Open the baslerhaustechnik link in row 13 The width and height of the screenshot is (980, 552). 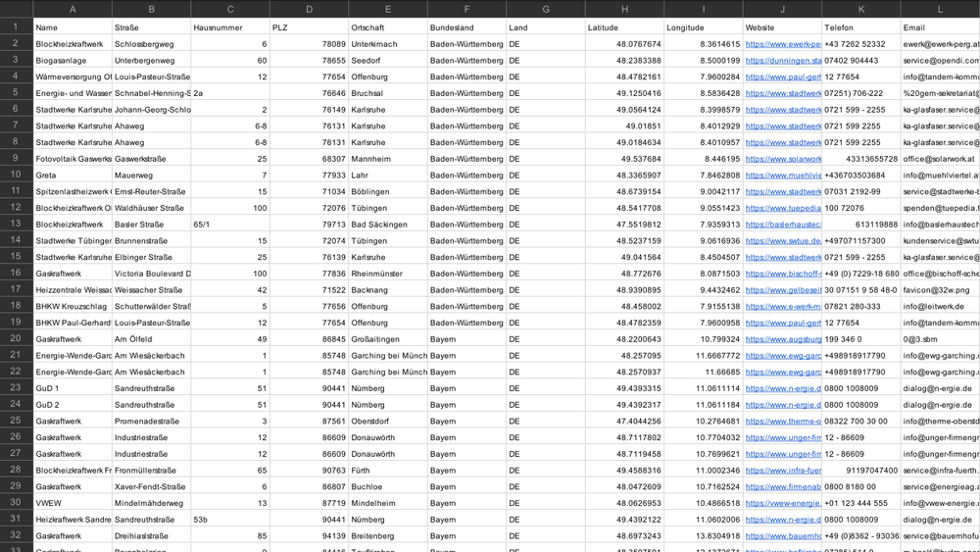pyautogui.click(x=783, y=225)
